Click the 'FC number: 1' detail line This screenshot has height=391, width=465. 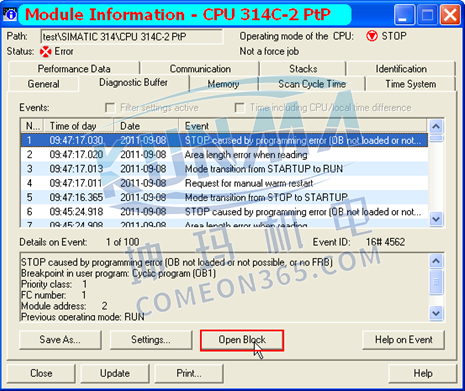(x=54, y=295)
